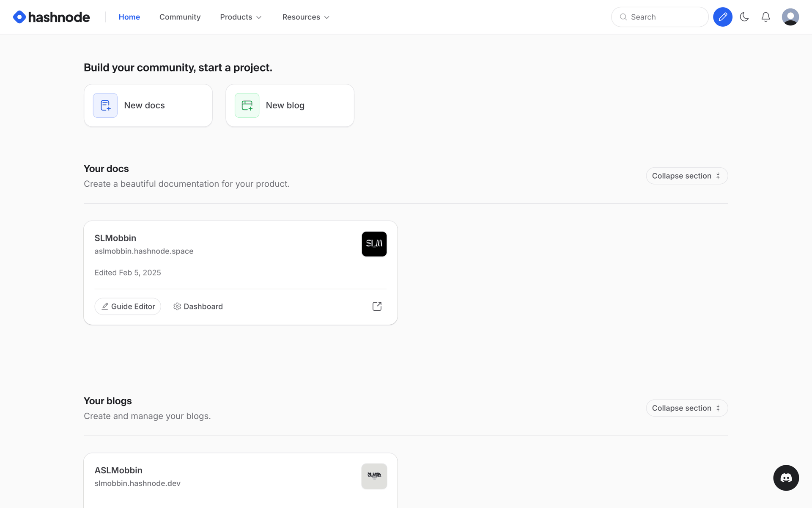Click the slmobbin.hashnode.dev address
The width and height of the screenshot is (812, 508).
(137, 483)
